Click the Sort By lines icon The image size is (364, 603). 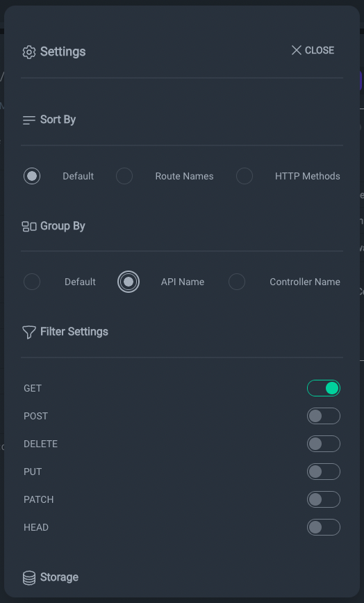click(29, 120)
